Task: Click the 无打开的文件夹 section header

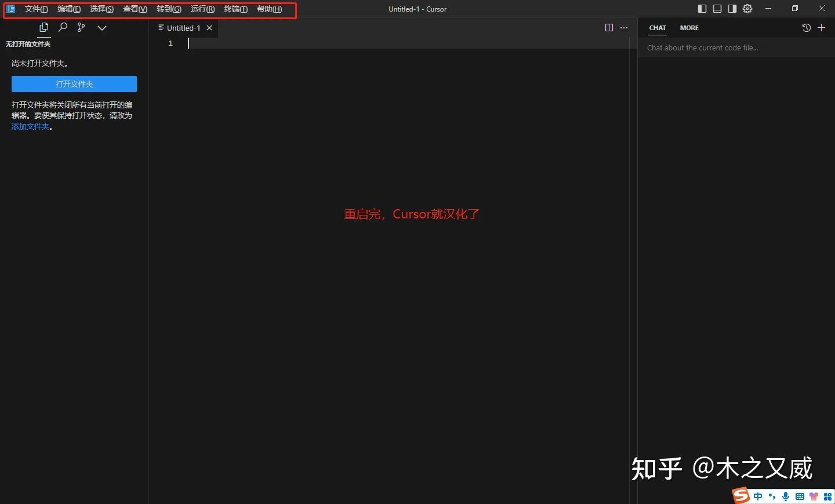Action: coord(28,44)
